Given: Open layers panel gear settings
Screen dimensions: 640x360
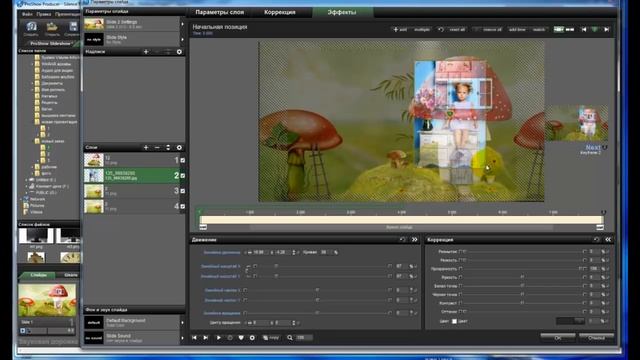Looking at the screenshot, I should point(179,147).
